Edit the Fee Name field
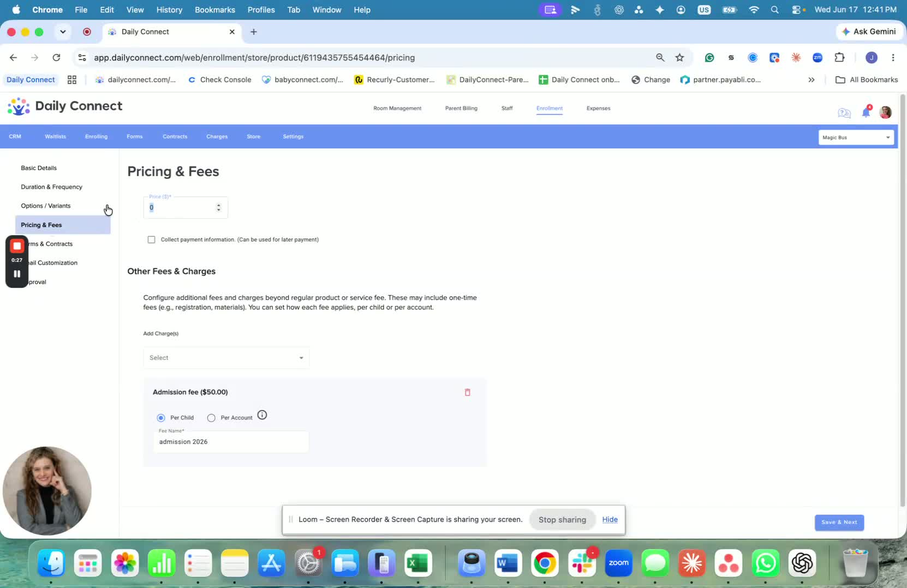This screenshot has width=907, height=588. (231, 442)
